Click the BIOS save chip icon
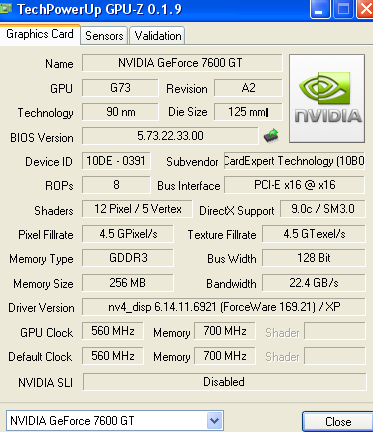 [271, 136]
